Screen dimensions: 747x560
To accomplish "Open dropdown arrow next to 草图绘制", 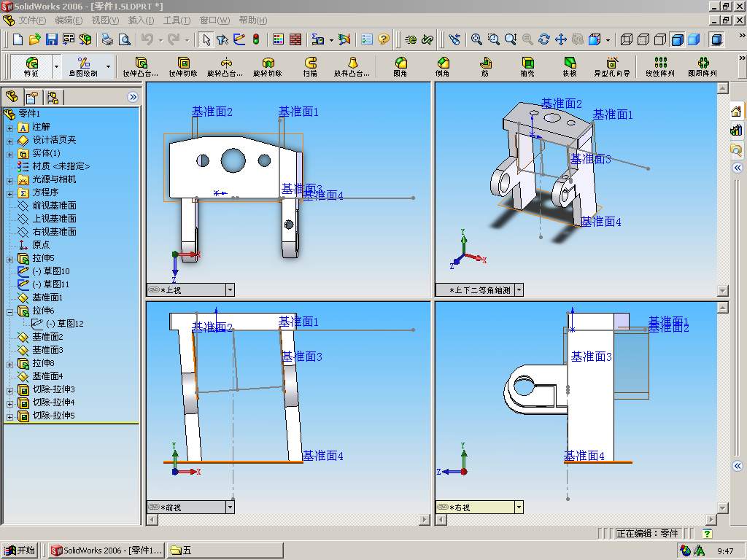I will point(109,66).
